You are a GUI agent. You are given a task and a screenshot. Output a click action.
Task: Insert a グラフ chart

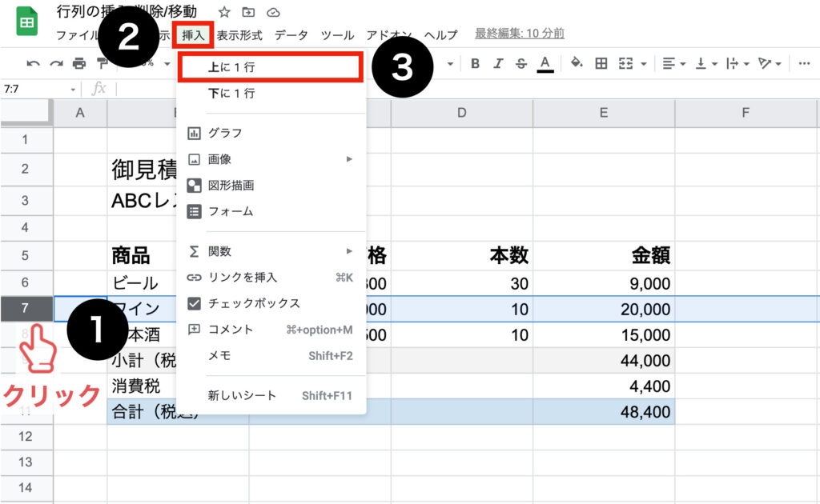point(271,133)
